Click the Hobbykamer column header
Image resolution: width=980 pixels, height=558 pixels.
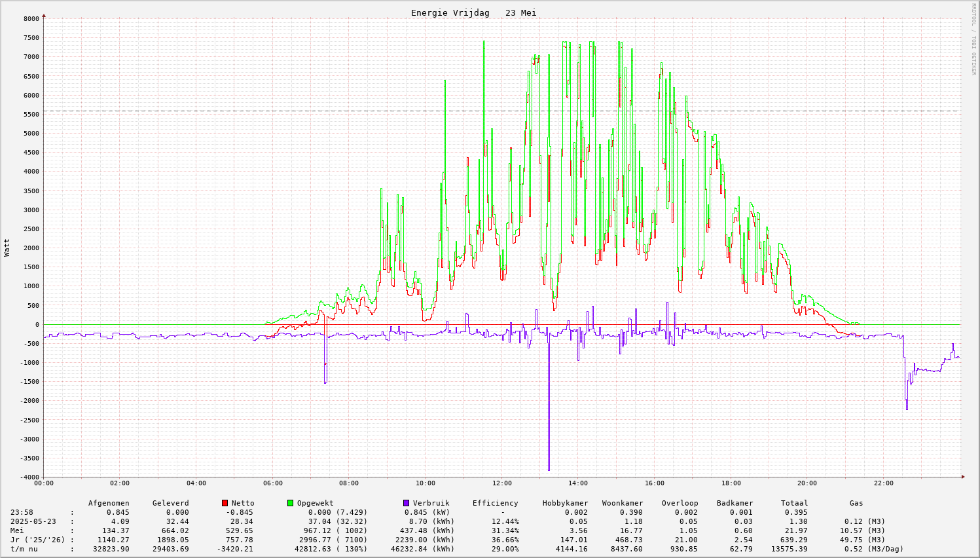click(565, 503)
